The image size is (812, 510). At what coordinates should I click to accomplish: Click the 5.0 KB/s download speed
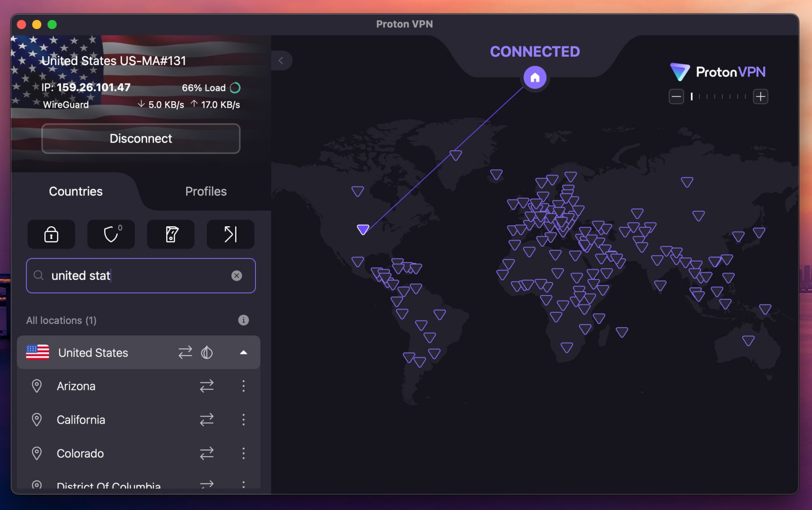166,104
